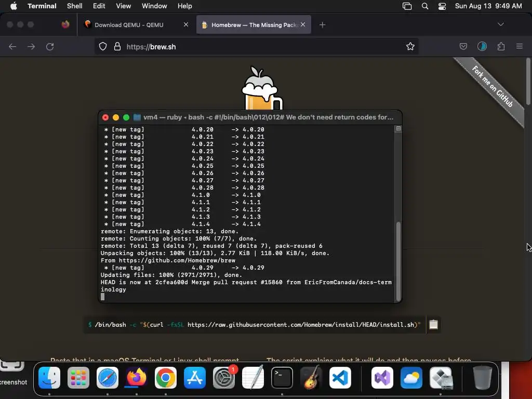Click the 4.0.29 new tag line
The width and height of the screenshot is (532, 399).
(x=183, y=268)
